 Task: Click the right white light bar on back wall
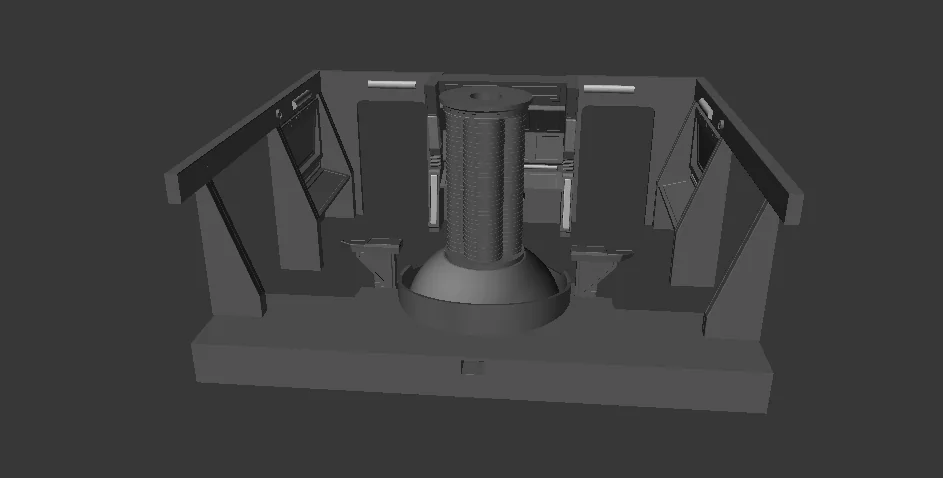point(609,88)
